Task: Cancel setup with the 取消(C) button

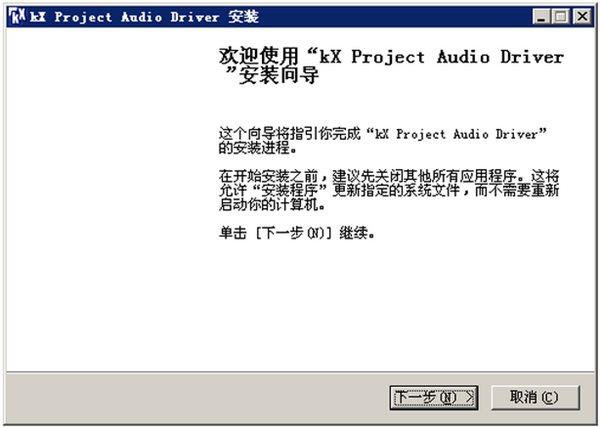Action: click(535, 398)
